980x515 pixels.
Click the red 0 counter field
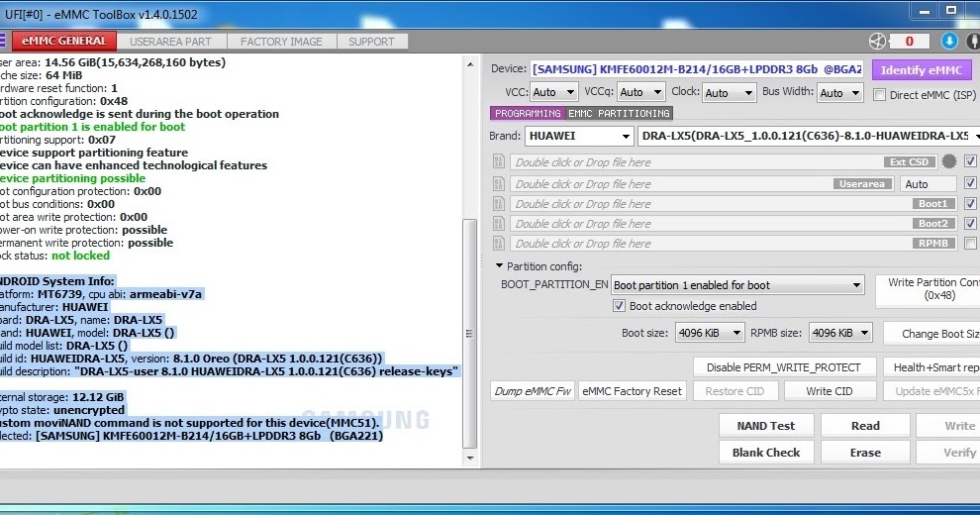[x=910, y=42]
